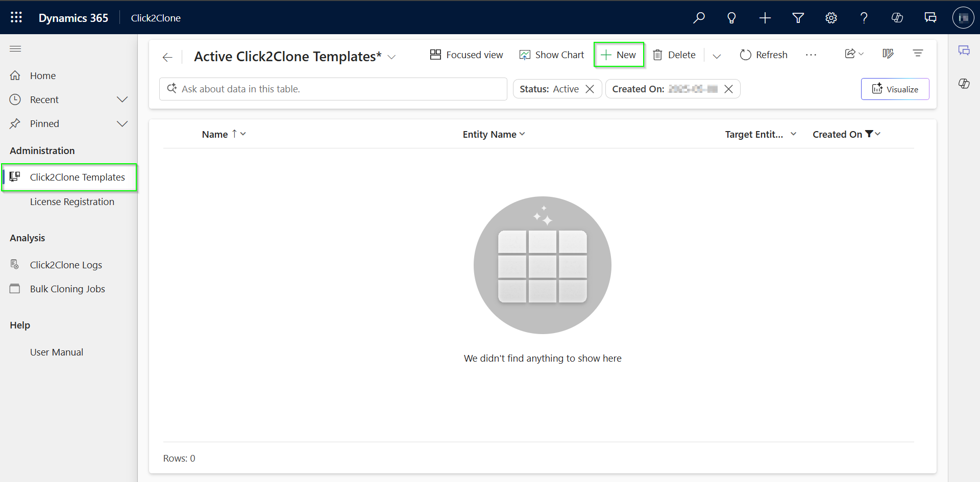Open Click2Clone Logs in the sidebar
Image resolution: width=980 pixels, height=482 pixels.
pyautogui.click(x=66, y=265)
